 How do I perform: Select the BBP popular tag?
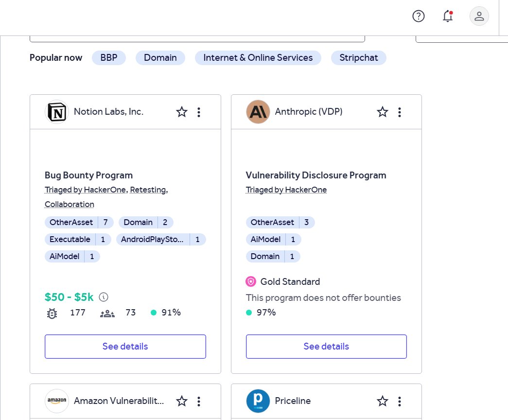pyautogui.click(x=109, y=58)
